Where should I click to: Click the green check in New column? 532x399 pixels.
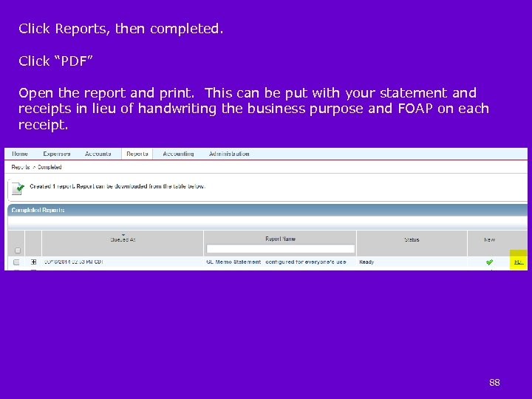pyautogui.click(x=489, y=262)
